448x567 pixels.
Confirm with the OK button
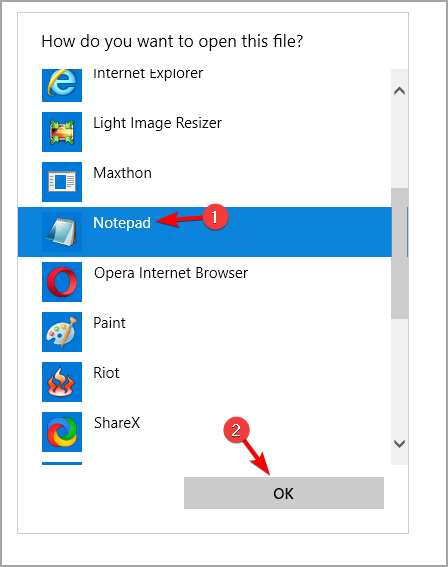tap(284, 493)
